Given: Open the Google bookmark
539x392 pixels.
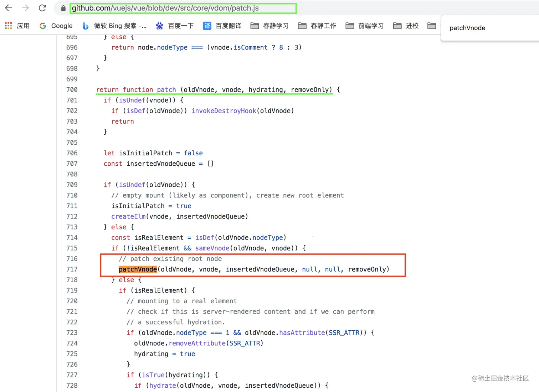Looking at the screenshot, I should 56,26.
